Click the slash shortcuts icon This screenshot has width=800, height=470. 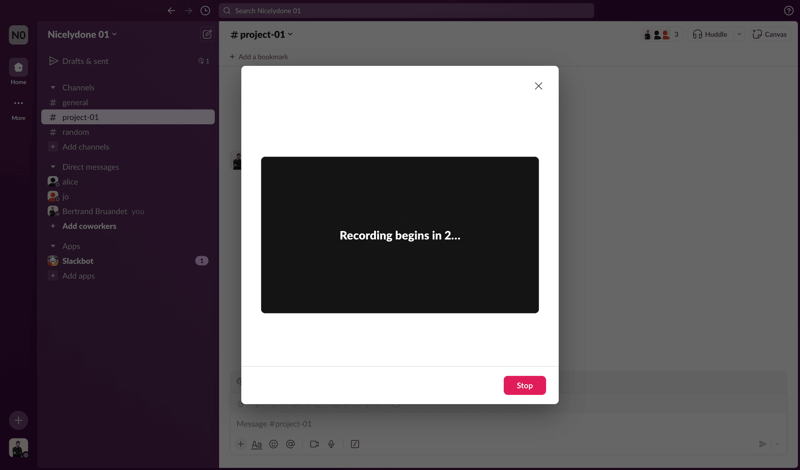pyautogui.click(x=355, y=444)
